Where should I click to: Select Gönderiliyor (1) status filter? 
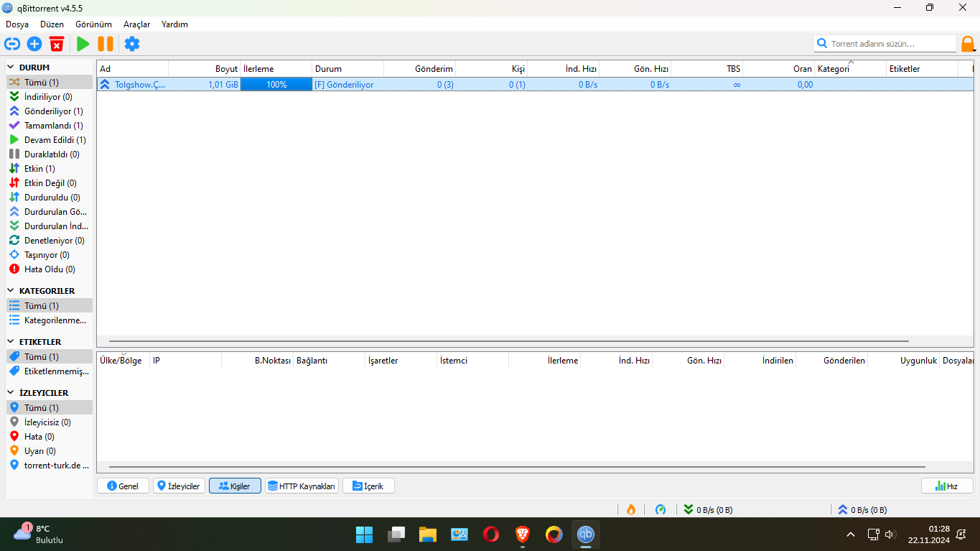(50, 111)
